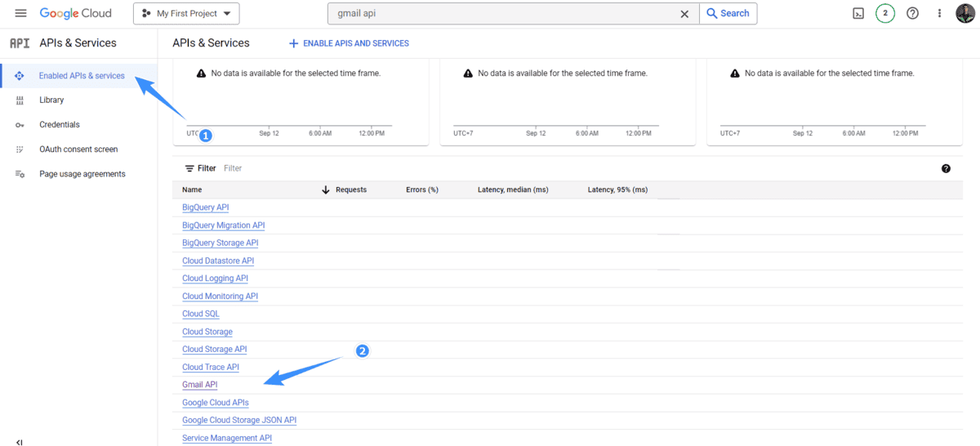Click the Filter text input
Image resolution: width=980 pixels, height=446 pixels.
pos(233,168)
